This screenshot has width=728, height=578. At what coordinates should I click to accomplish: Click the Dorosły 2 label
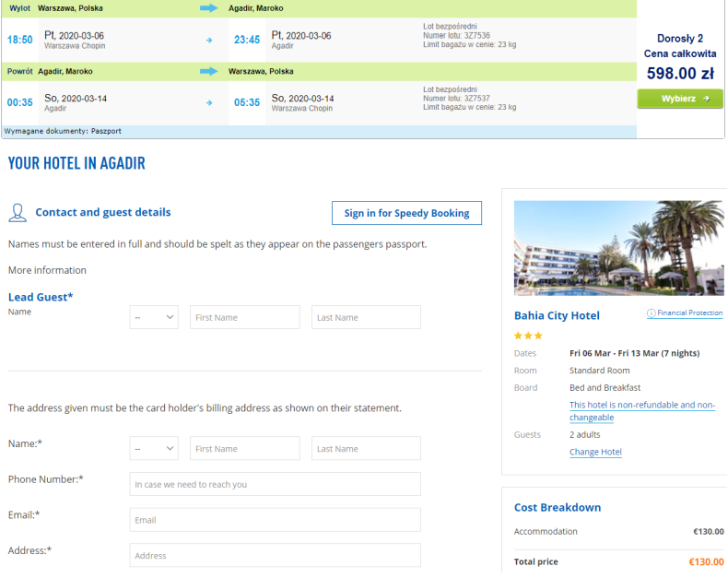[x=680, y=39]
